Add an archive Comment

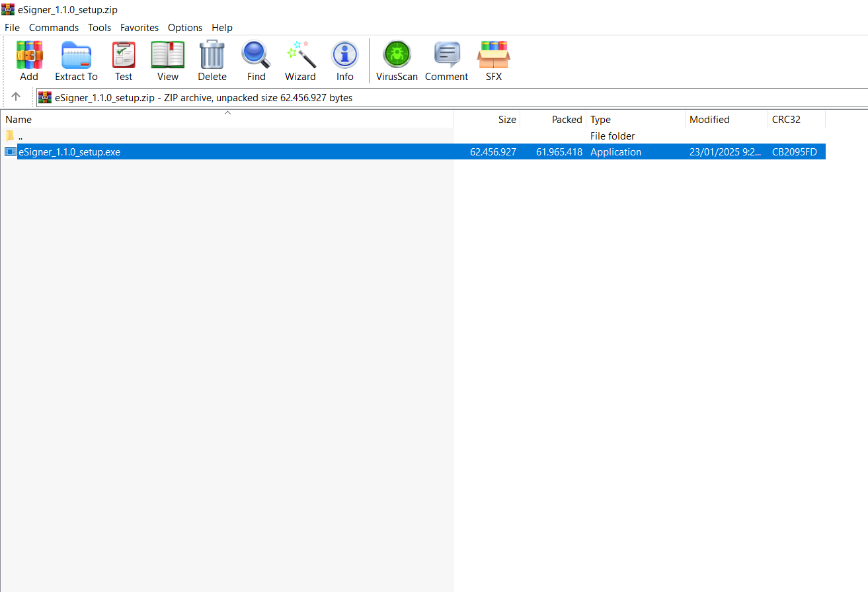(x=446, y=61)
